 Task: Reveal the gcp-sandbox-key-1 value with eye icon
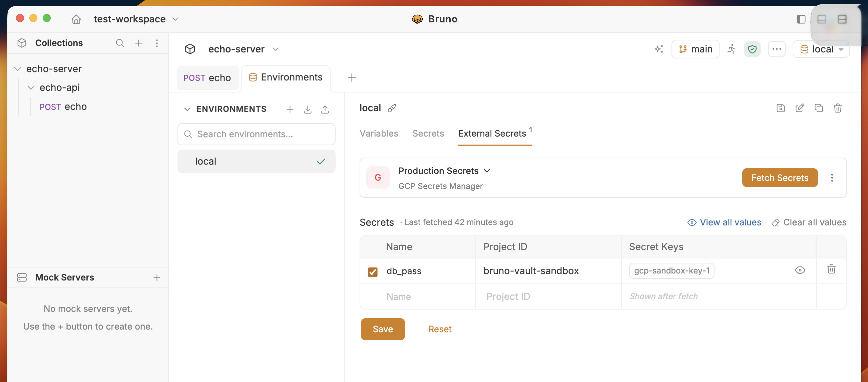coord(800,270)
